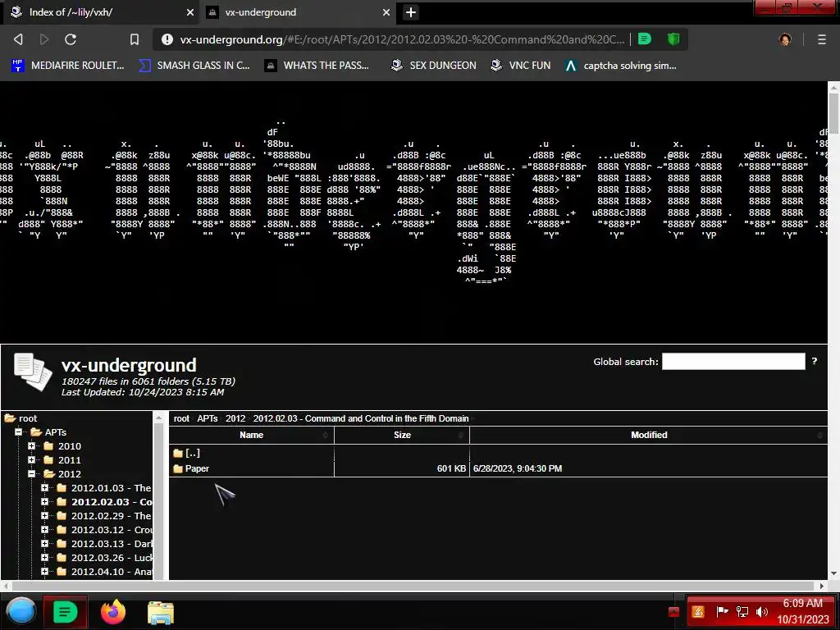Expand the 2012.01.03 tree node
This screenshot has height=630, width=840.
coord(44,487)
